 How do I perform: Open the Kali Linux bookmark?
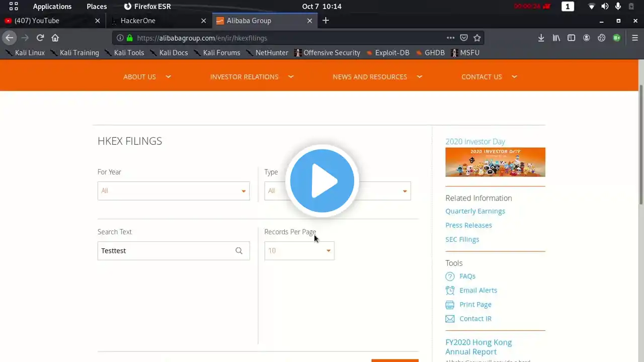pyautogui.click(x=25, y=53)
